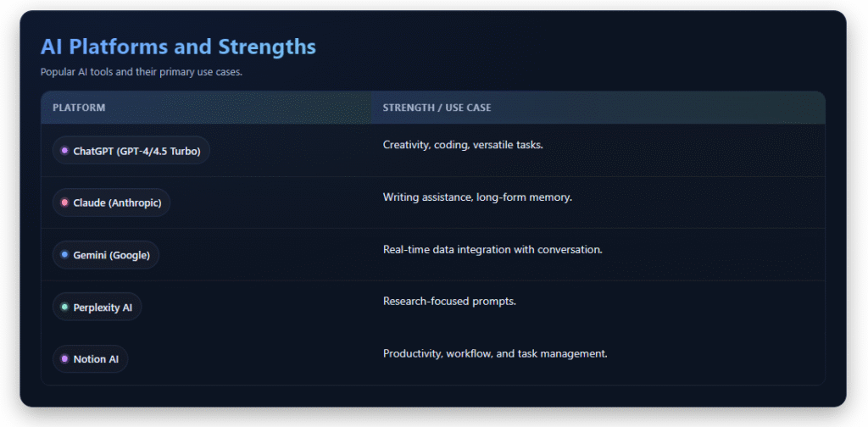The height and width of the screenshot is (427, 868).
Task: Click the subtitle about popular AI tools
Action: click(x=142, y=73)
